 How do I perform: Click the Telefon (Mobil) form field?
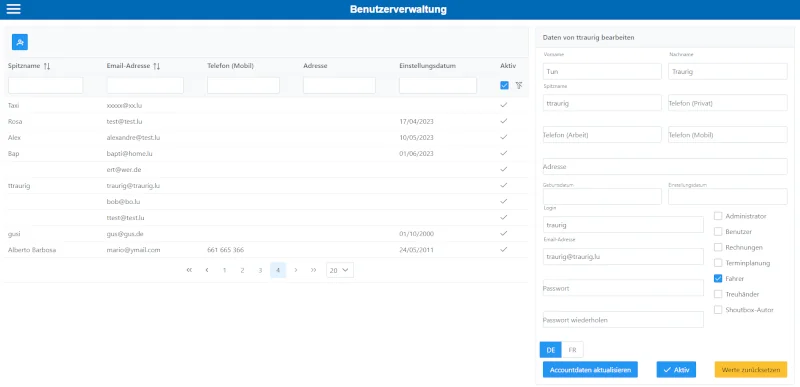tap(728, 135)
